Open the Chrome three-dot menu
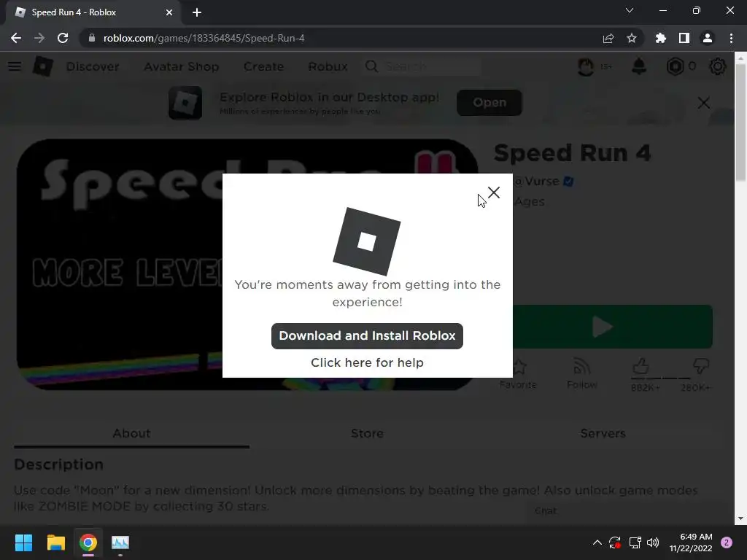Image resolution: width=747 pixels, height=560 pixels. click(731, 38)
